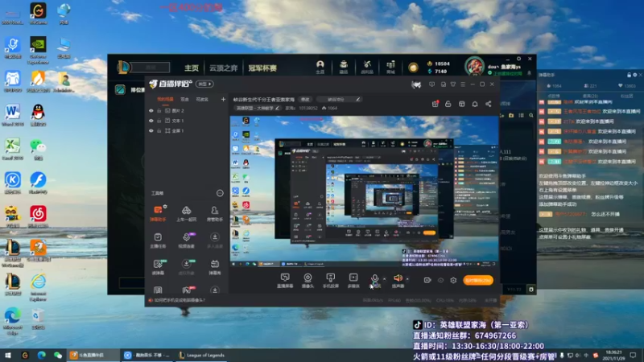Hide the 全屏 1 layer
The height and width of the screenshot is (362, 644).
pyautogui.click(x=151, y=130)
